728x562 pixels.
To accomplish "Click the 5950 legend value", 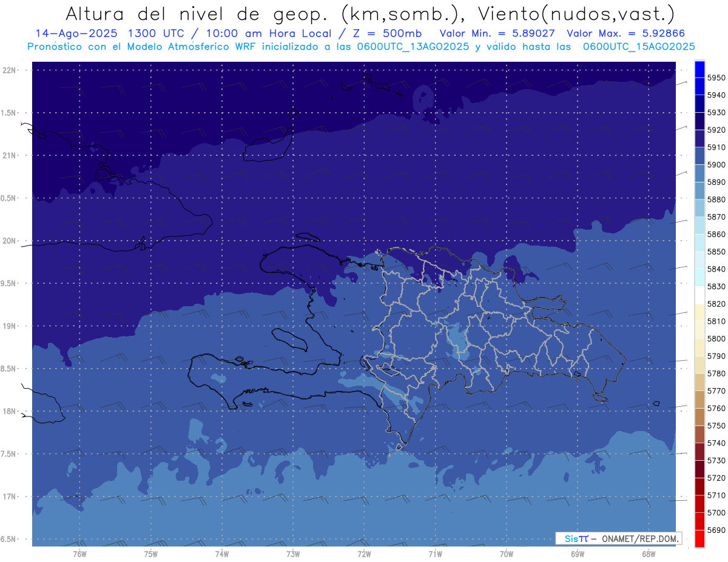I will click(x=716, y=78).
